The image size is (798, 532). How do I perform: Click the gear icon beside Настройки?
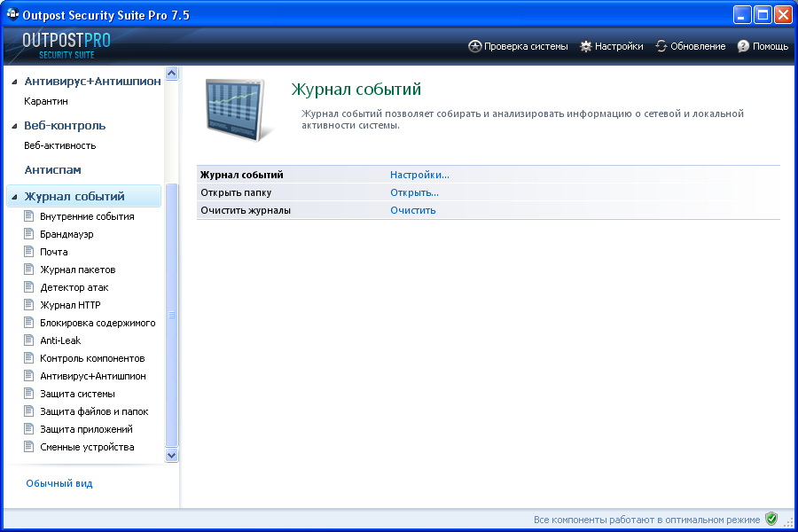(586, 46)
